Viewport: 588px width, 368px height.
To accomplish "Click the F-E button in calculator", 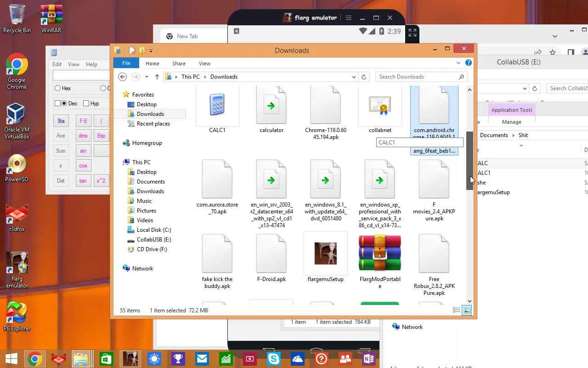I will coord(83,121).
